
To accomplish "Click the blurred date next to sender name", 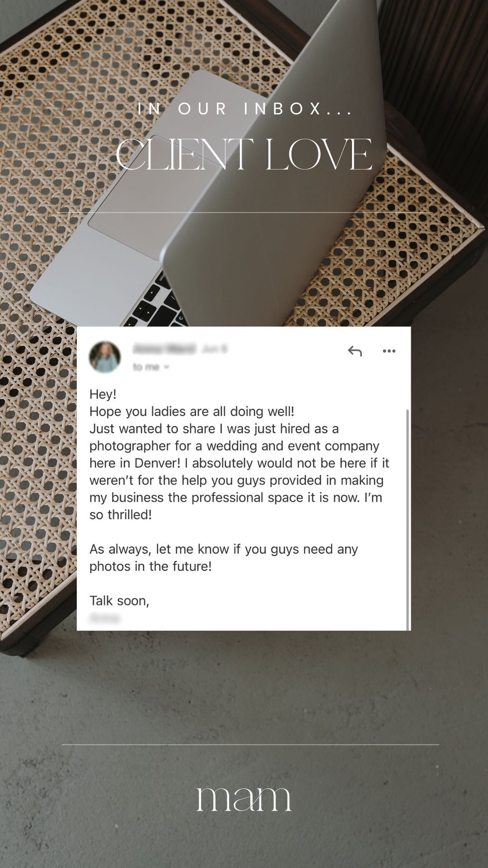I will (215, 349).
